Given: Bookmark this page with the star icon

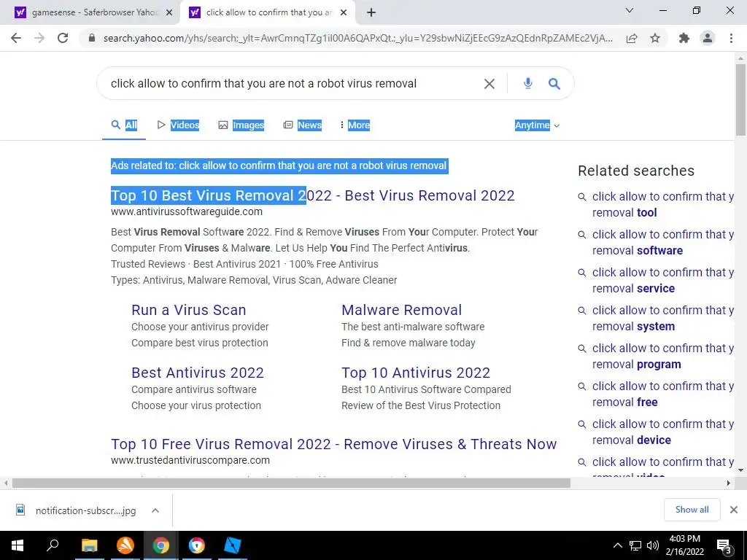Looking at the screenshot, I should click(655, 38).
